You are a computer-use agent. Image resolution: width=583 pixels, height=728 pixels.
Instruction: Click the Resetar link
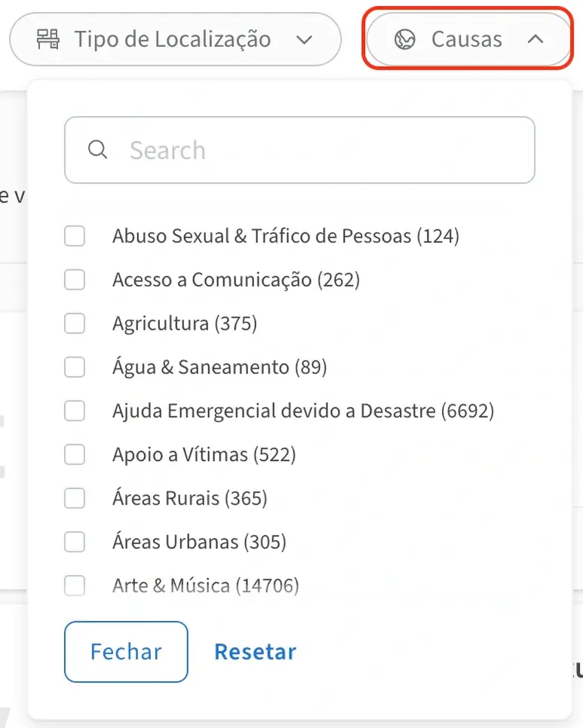point(255,652)
